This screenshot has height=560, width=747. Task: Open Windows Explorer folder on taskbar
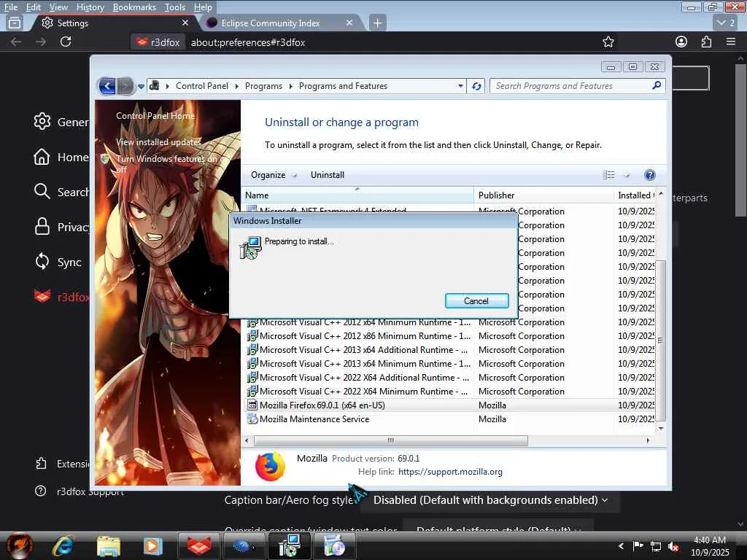(x=109, y=546)
